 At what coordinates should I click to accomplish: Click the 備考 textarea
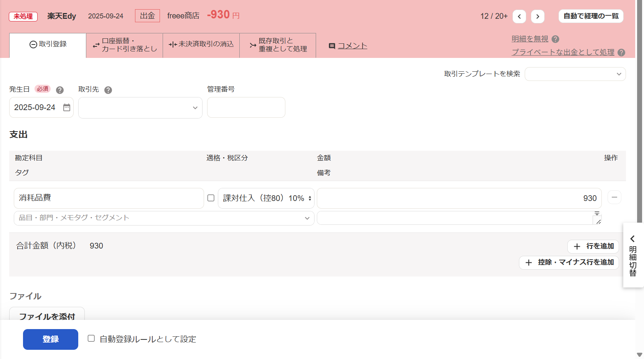(459, 218)
